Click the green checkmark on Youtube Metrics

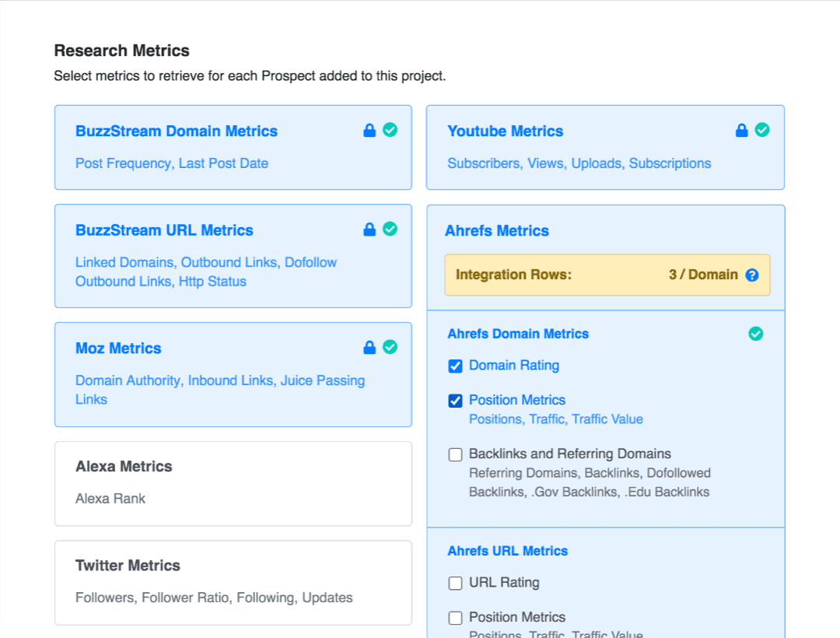761,130
